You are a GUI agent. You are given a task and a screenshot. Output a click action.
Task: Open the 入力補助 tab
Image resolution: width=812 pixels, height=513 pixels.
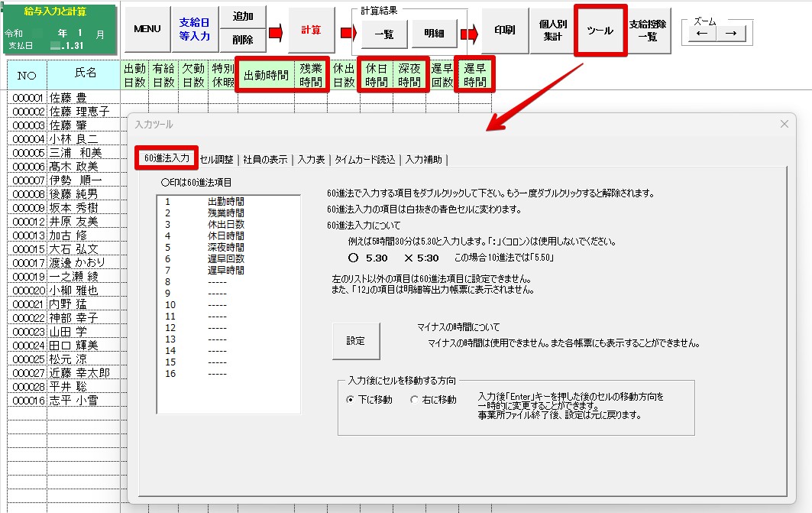(424, 159)
